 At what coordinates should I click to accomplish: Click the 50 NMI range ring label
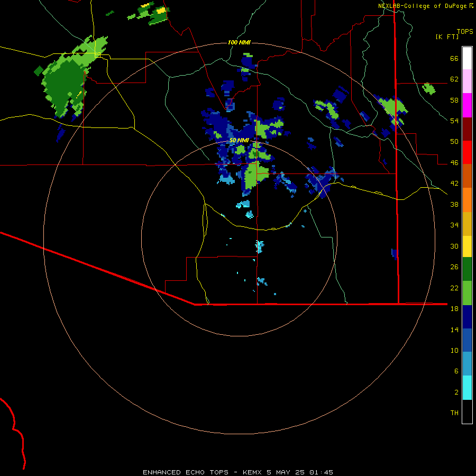[x=239, y=140]
